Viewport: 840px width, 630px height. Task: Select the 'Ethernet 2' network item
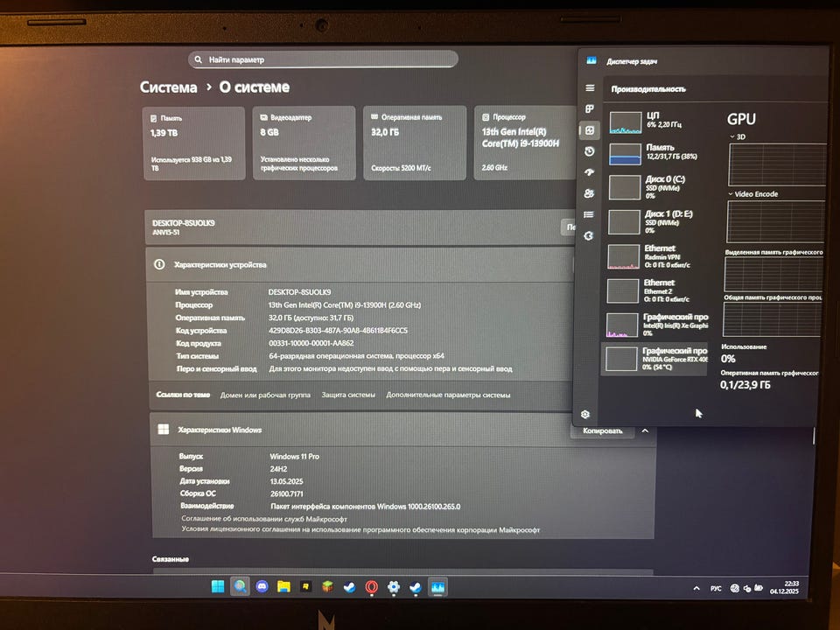click(x=655, y=290)
